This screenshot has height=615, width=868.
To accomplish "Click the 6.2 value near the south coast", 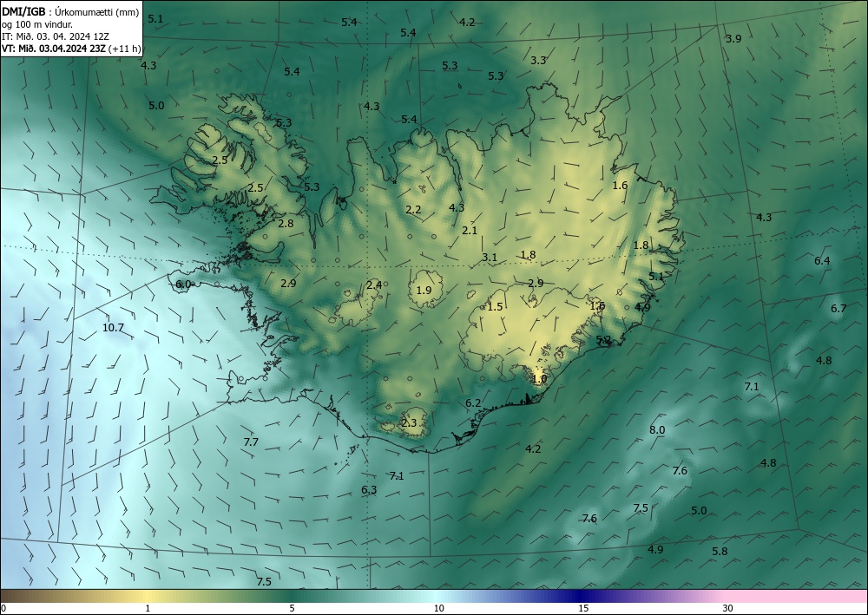I will point(473,403).
